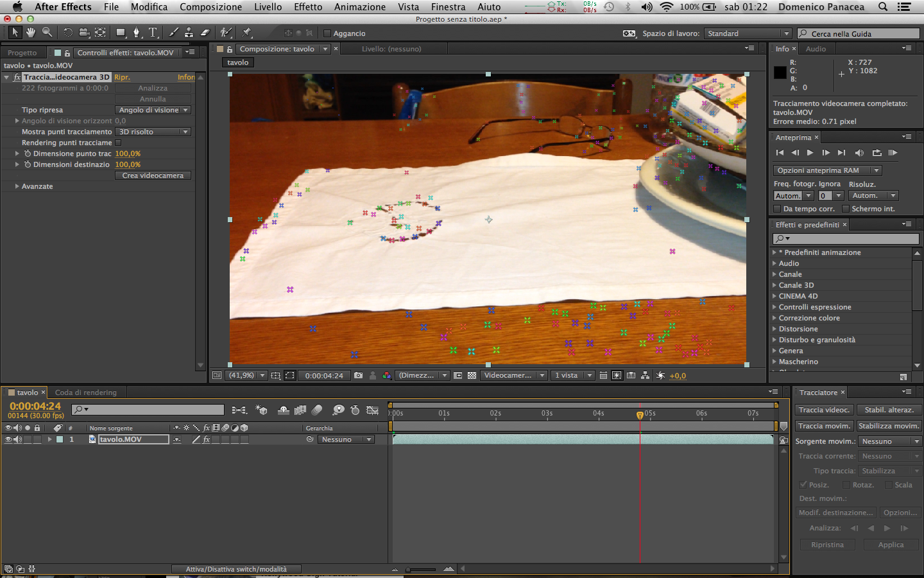
Task: Open the Composizione menu
Action: click(x=210, y=7)
